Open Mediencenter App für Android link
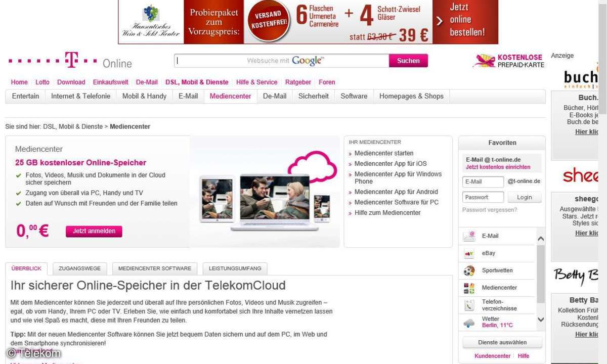Viewport: 607px width, 364px height. pos(396,192)
